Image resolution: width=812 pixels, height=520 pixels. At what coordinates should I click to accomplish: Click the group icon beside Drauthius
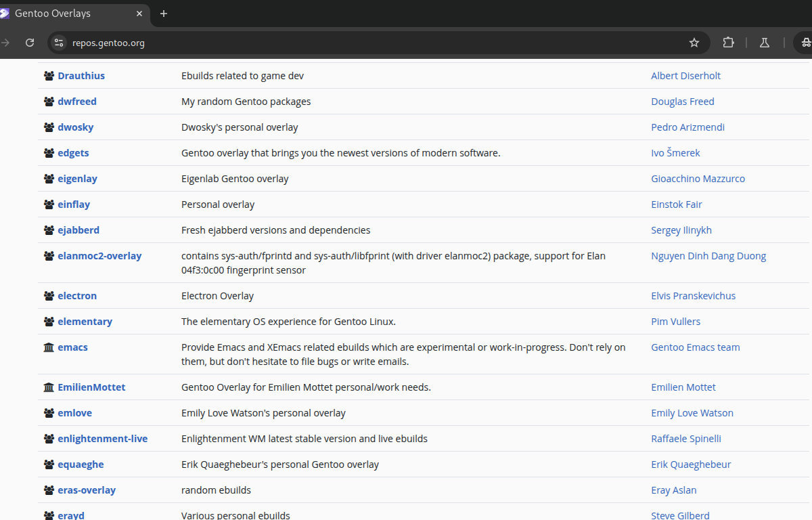[49, 76]
